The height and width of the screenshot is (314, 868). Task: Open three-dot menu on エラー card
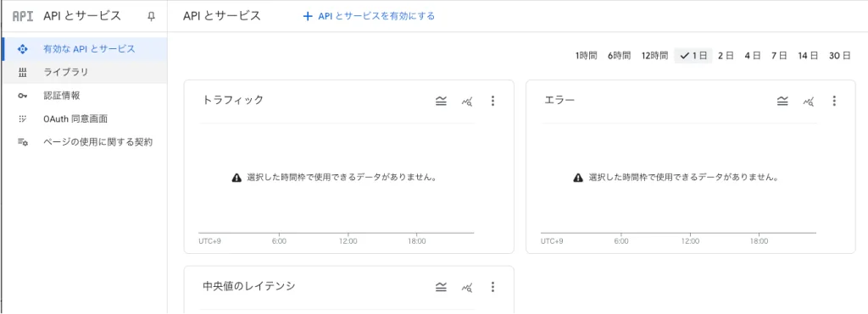tap(834, 102)
